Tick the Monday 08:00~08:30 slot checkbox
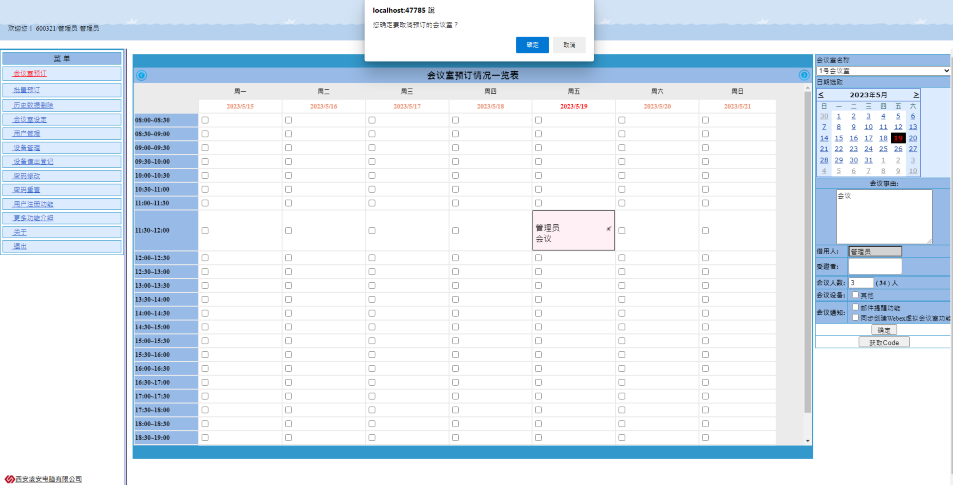The width and height of the screenshot is (953, 485). point(205,120)
